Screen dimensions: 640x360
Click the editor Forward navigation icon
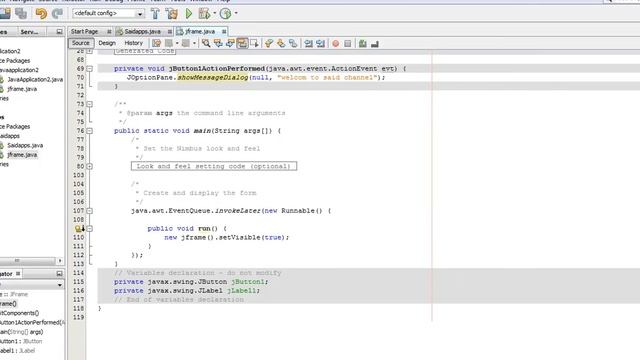[x=186, y=43]
